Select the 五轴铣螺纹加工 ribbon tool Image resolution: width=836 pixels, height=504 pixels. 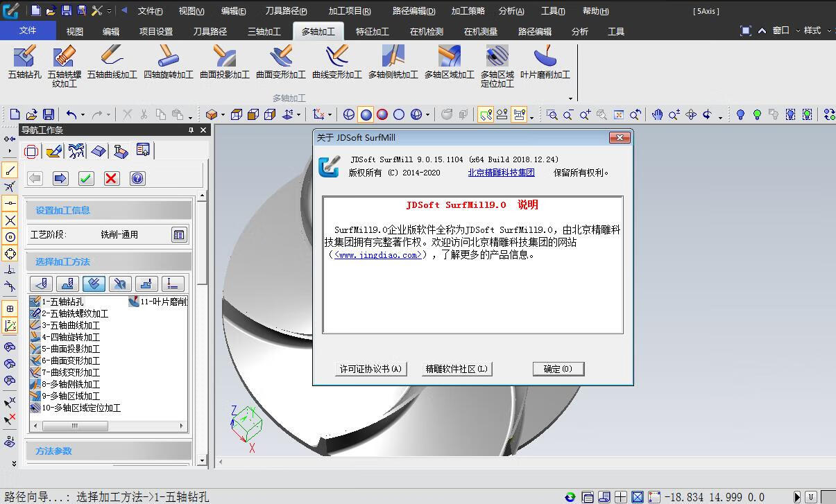(65, 67)
